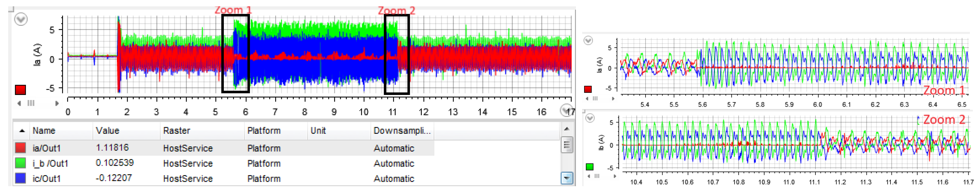This screenshot has width=980, height=195.
Task: Click the chevron at the main x-axis end
Action: (566, 110)
